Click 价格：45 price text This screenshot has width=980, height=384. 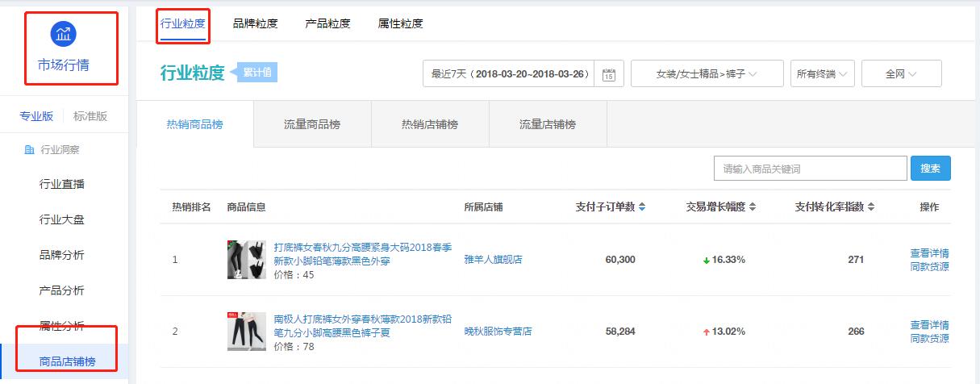[x=294, y=275]
